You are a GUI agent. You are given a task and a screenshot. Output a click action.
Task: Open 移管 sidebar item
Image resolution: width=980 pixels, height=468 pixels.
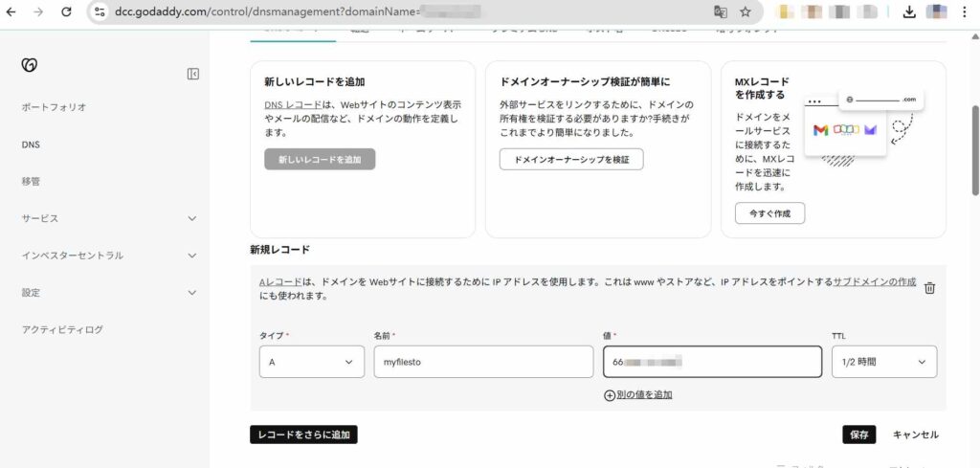click(x=31, y=181)
